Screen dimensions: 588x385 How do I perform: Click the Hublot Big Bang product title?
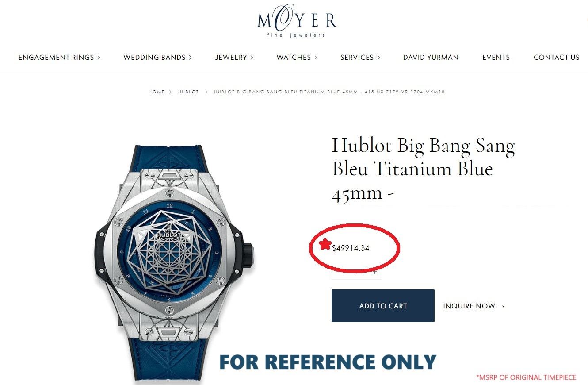point(423,169)
